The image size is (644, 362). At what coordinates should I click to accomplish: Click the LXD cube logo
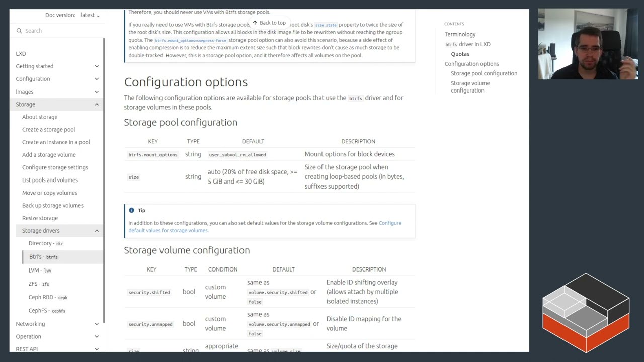[586, 312]
